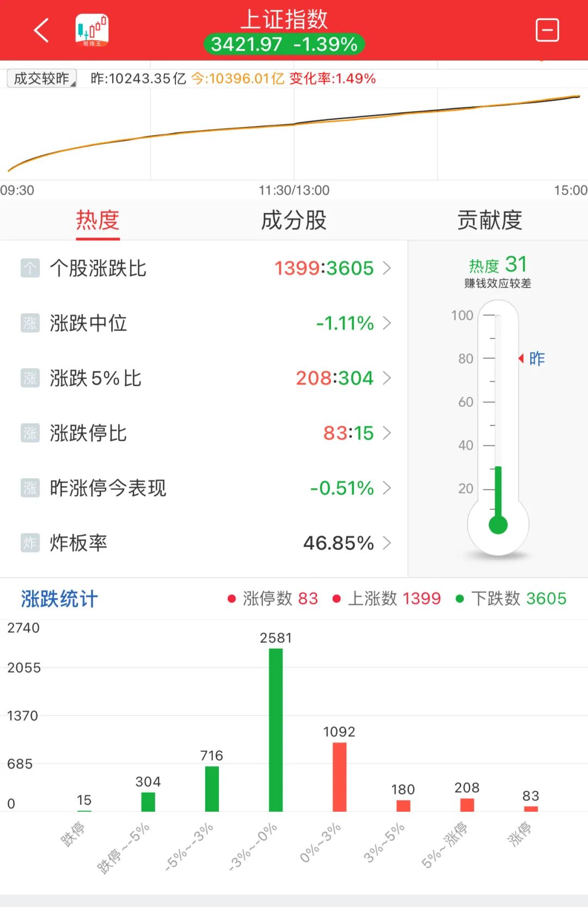Tap the -0.51% performance value

tap(342, 488)
